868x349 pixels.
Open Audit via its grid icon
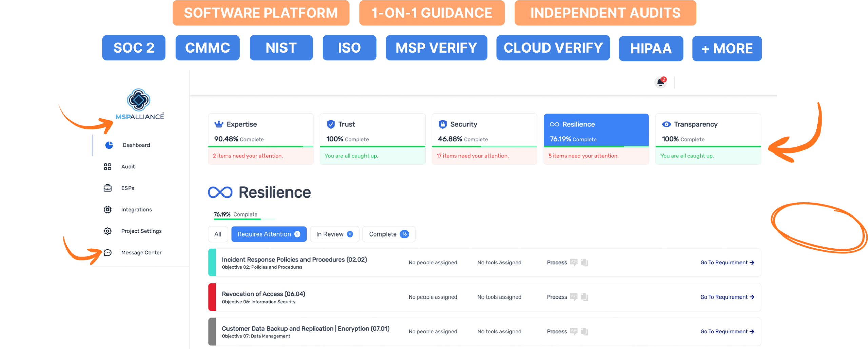point(107,167)
